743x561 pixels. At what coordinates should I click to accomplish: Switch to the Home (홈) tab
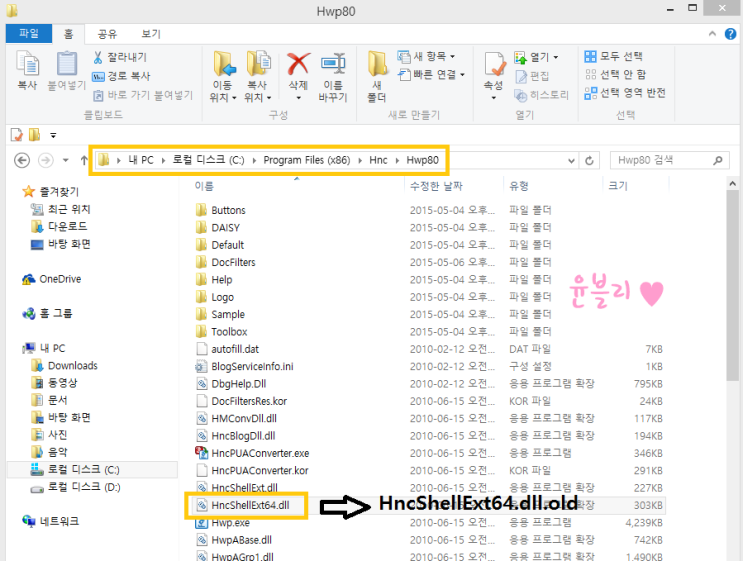point(69,34)
